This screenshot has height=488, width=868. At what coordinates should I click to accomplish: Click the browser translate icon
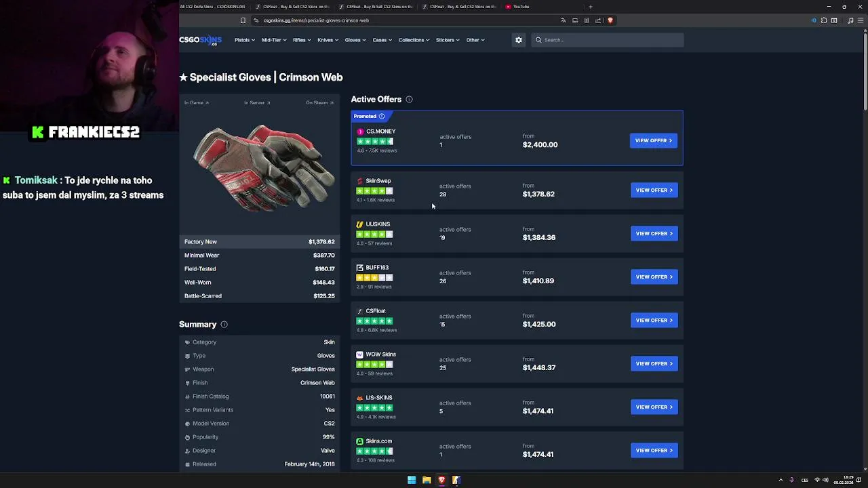pyautogui.click(x=563, y=20)
